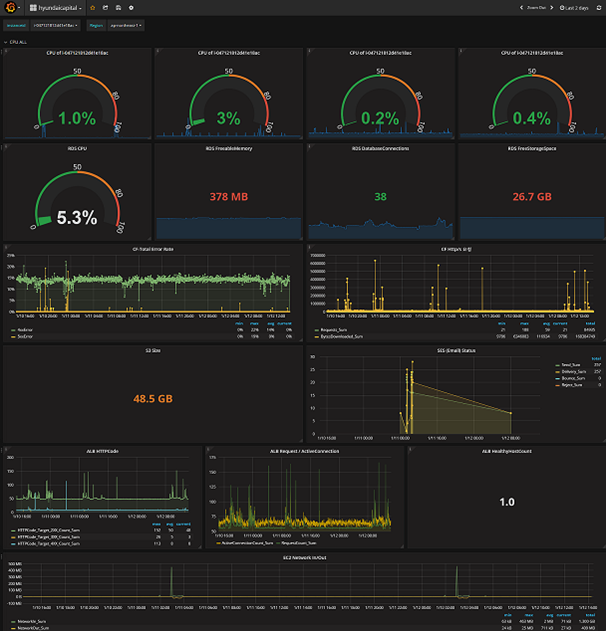This screenshot has height=631, width=606.
Task: Toggle the 4xxError legend series
Action: [23, 330]
